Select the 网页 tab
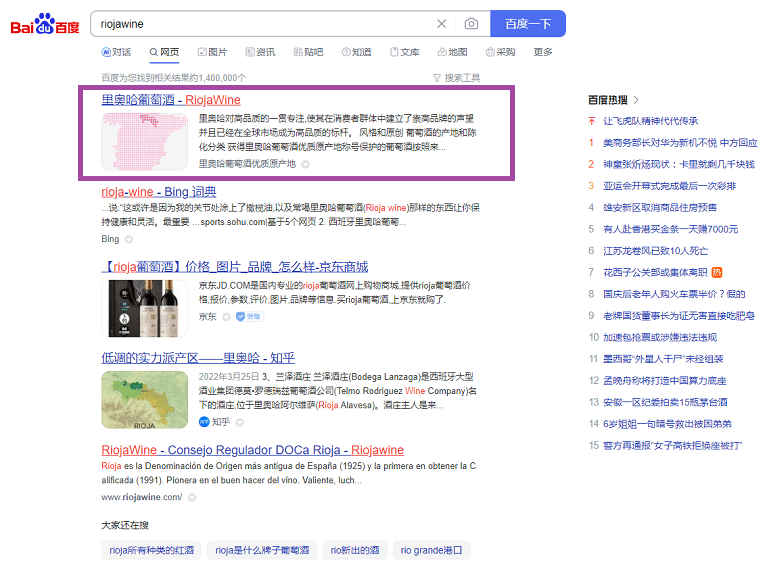The width and height of the screenshot is (767, 564). [x=164, y=52]
